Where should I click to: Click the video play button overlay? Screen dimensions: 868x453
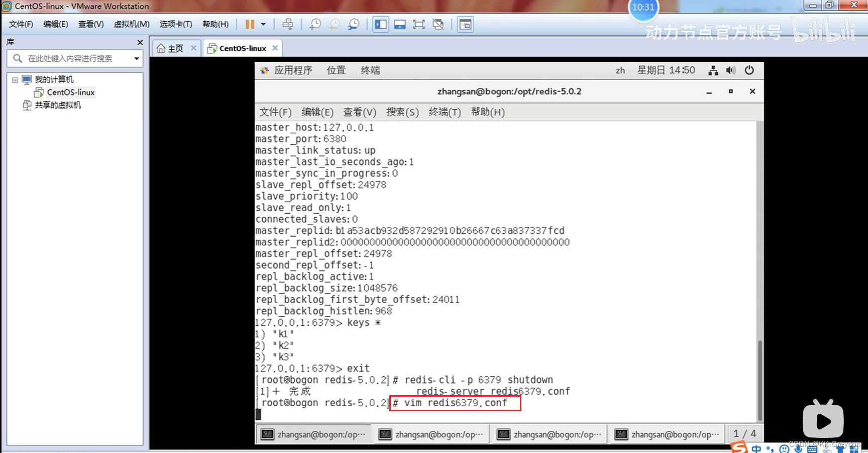coord(823,419)
